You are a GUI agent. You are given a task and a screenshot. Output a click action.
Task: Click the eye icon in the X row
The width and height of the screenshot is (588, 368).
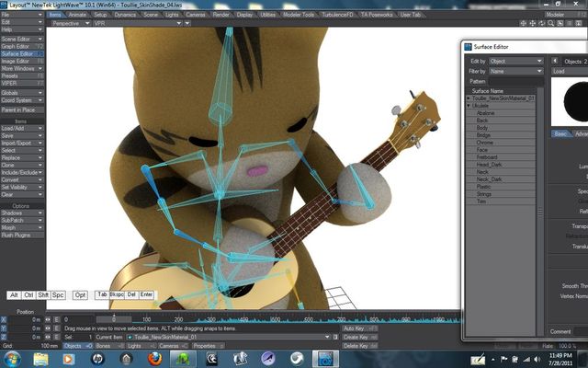click(x=48, y=319)
